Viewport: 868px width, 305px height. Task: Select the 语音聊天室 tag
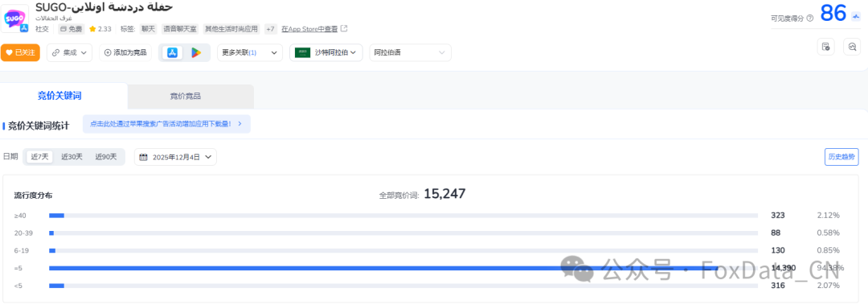point(180,29)
